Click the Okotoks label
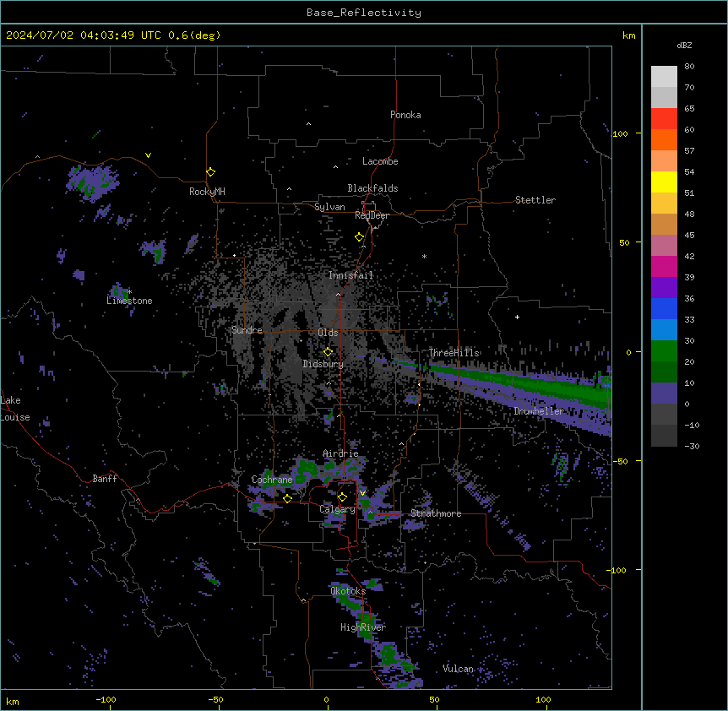This screenshot has width=728, height=711. click(x=348, y=591)
